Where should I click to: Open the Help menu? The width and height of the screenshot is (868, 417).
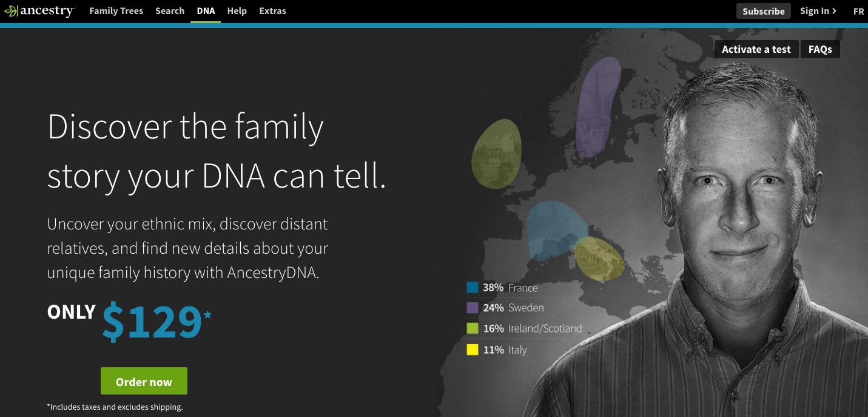[237, 11]
